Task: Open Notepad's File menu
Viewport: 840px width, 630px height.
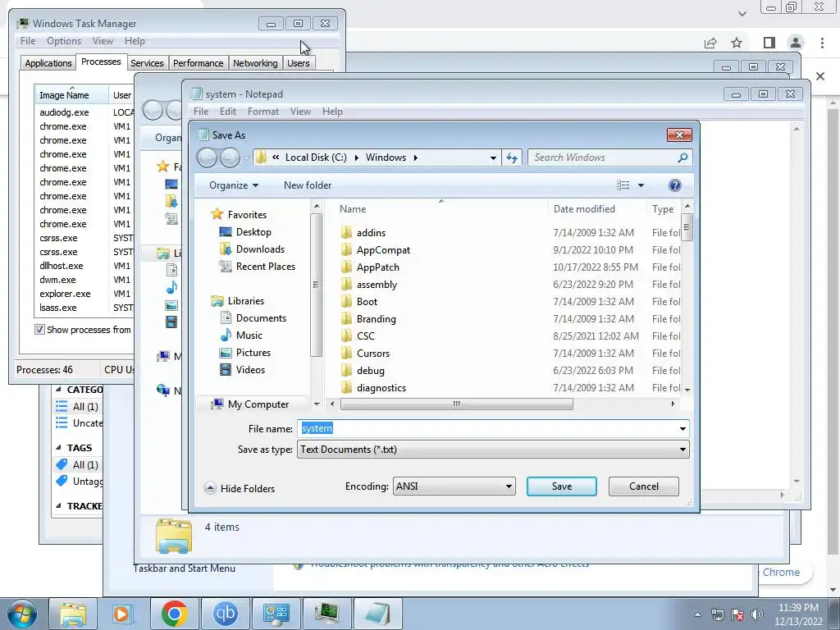Action: tap(201, 112)
